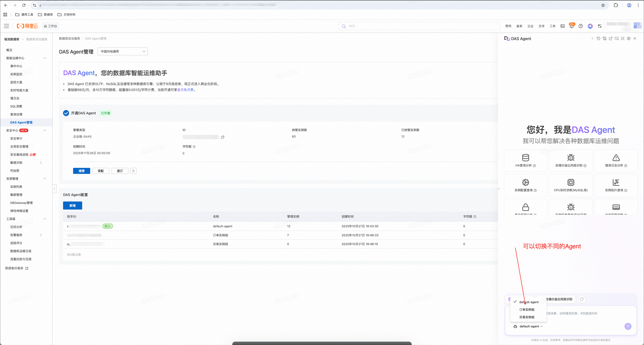644x345 pixels.
Task: Open 安全审计 in sidebar menu
Action: coord(16,138)
